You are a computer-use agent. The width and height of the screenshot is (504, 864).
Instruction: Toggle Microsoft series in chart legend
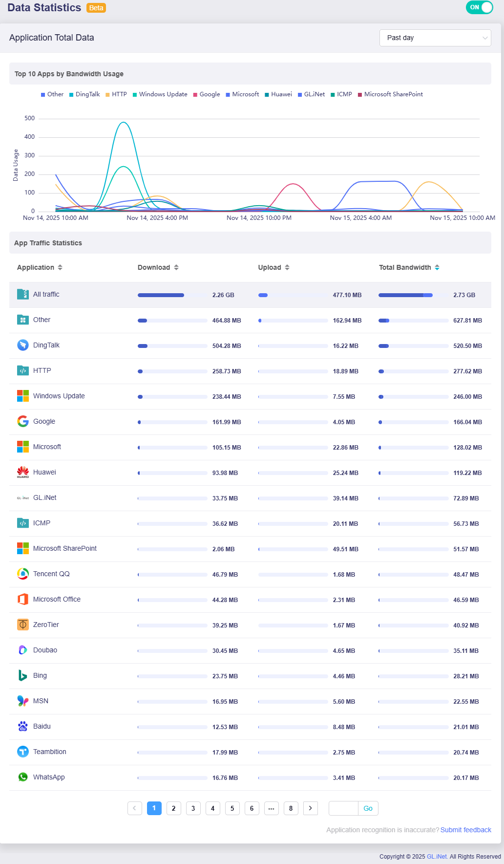(x=242, y=94)
